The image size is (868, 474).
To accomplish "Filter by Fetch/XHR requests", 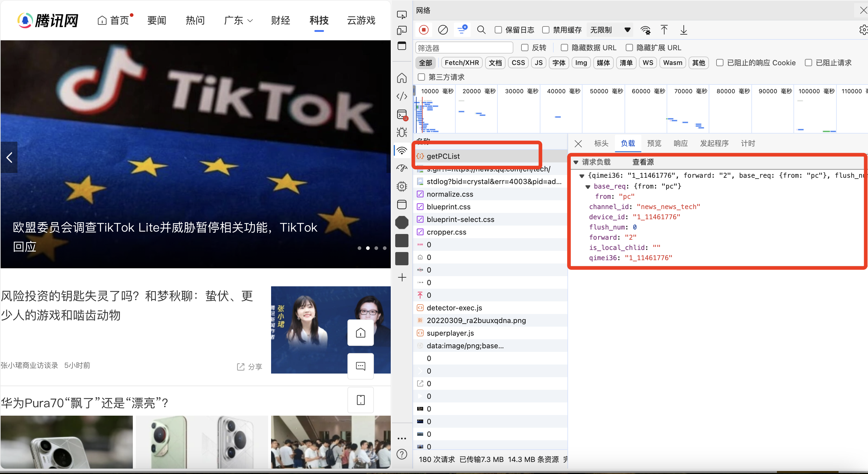I will tap(462, 63).
